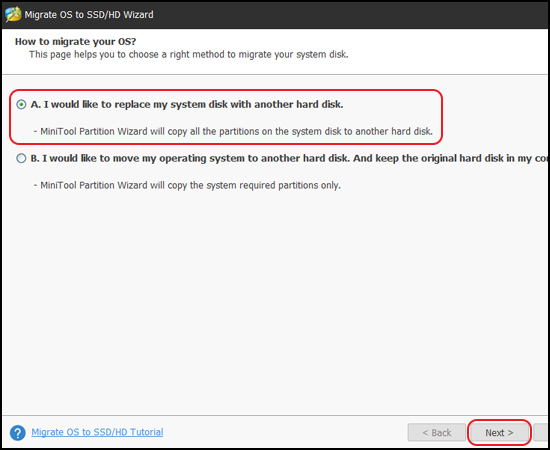
Task: Click the greyed-out Back button
Action: point(437,433)
